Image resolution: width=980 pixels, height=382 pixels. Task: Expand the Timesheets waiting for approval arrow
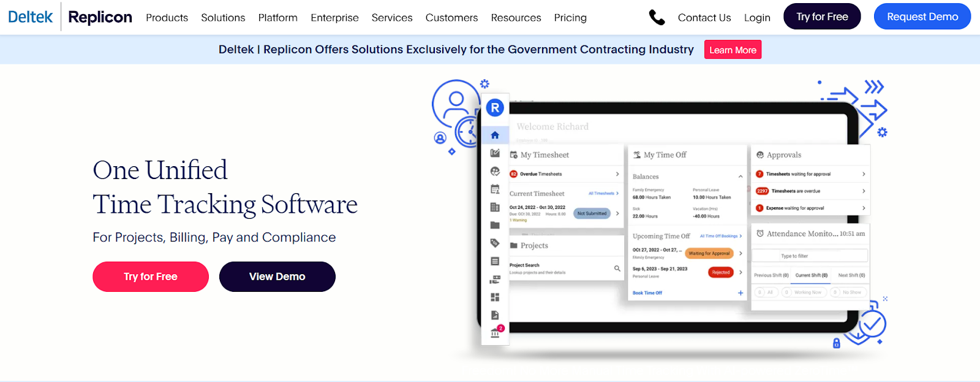864,174
